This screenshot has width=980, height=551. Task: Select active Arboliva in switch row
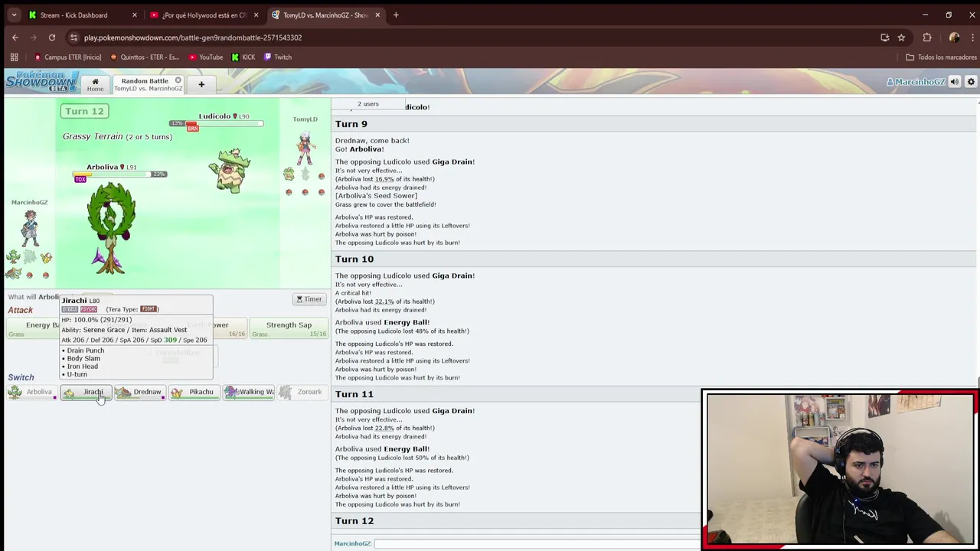tap(32, 392)
